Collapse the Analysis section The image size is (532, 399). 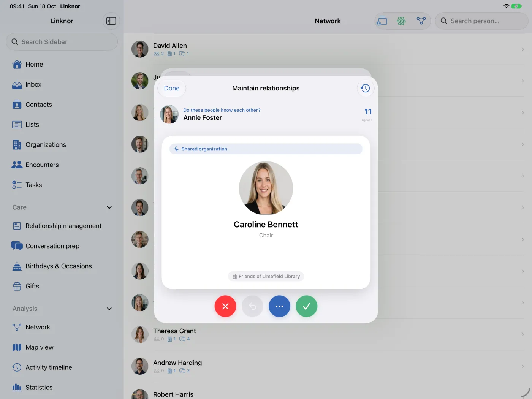point(109,309)
